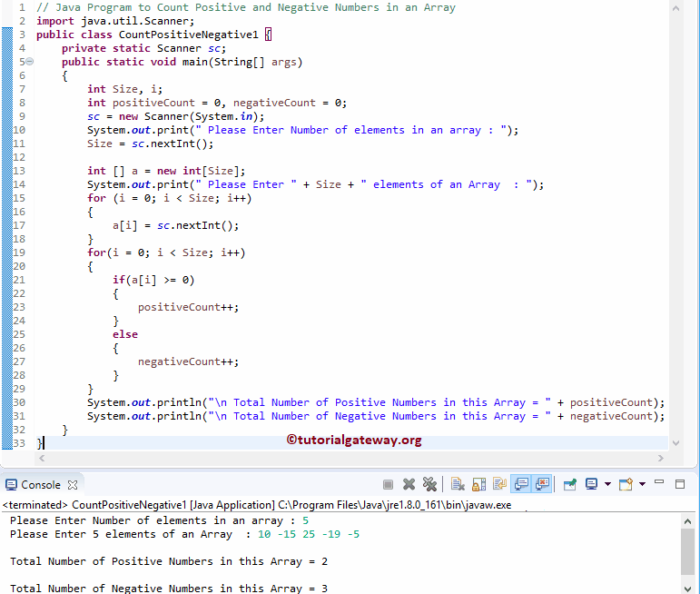This screenshot has width=700, height=594.
Task: Click the comment on line 1
Action: click(x=246, y=7)
